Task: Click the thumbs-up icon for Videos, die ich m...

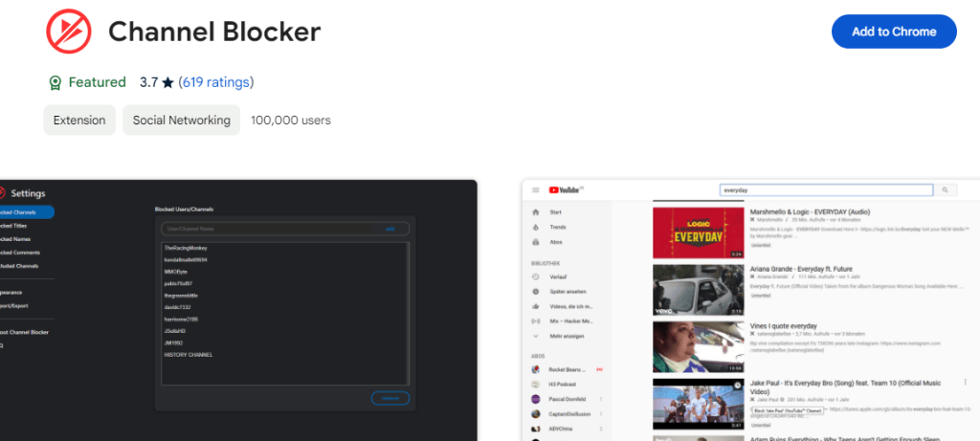Action: click(x=535, y=307)
